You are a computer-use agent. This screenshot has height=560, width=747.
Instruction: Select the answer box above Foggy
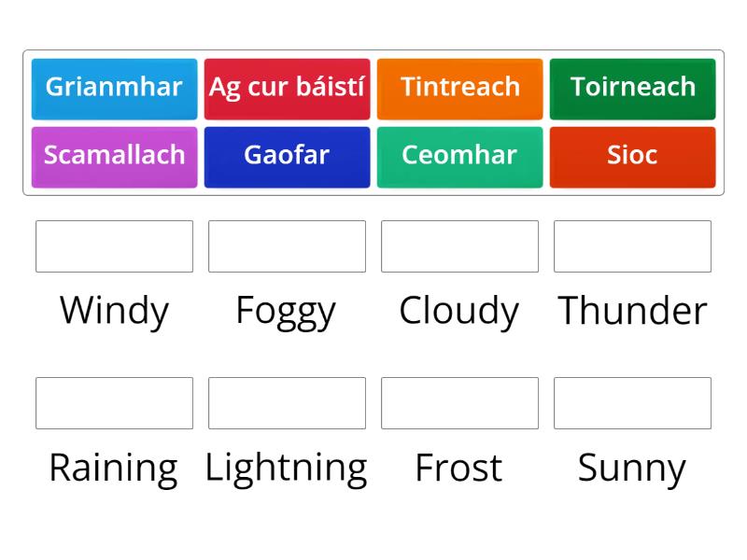(x=287, y=246)
